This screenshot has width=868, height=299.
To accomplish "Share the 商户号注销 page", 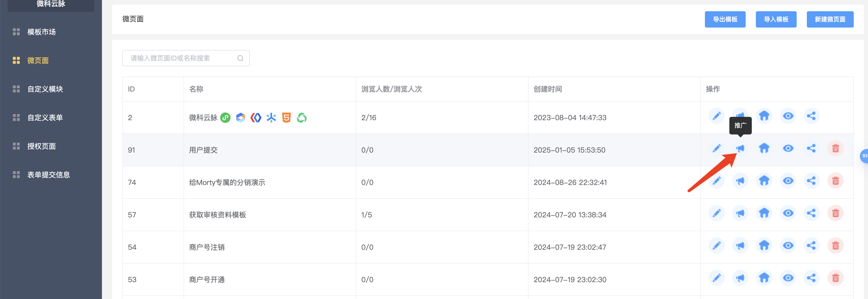I will [811, 246].
